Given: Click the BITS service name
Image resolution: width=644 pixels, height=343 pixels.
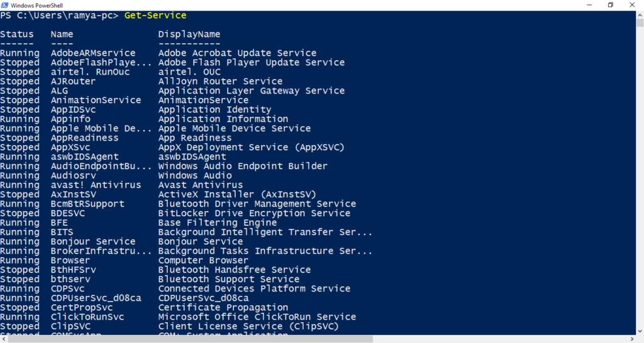Looking at the screenshot, I should (x=62, y=232).
